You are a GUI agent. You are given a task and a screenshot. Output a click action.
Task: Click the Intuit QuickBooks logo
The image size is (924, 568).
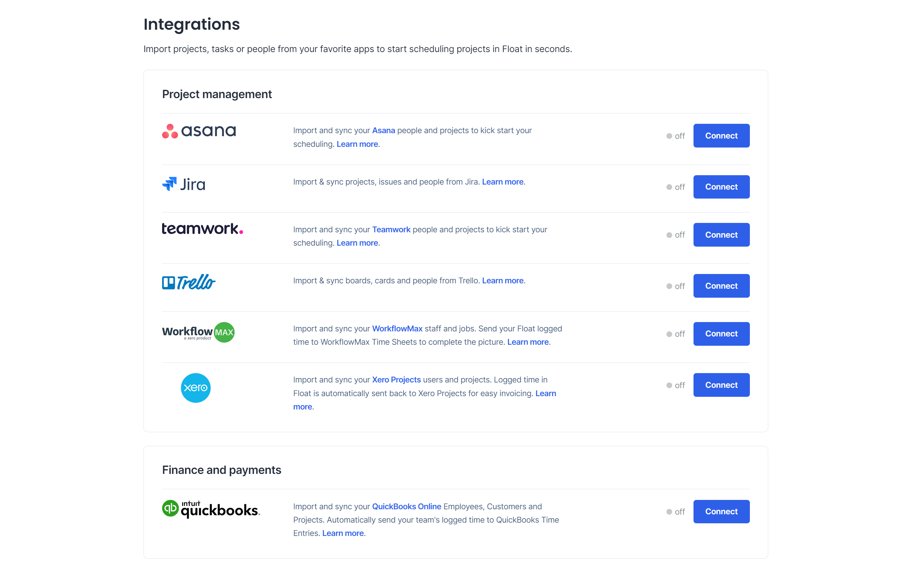click(x=211, y=509)
